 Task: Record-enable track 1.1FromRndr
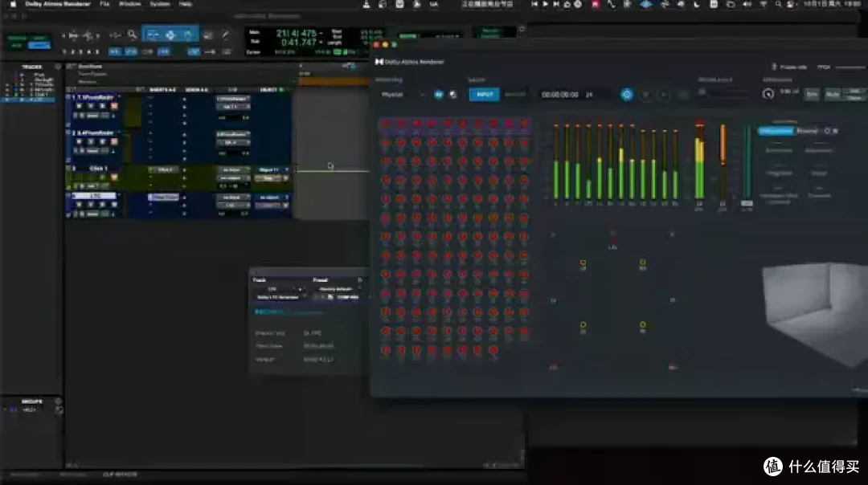pyautogui.click(x=79, y=106)
